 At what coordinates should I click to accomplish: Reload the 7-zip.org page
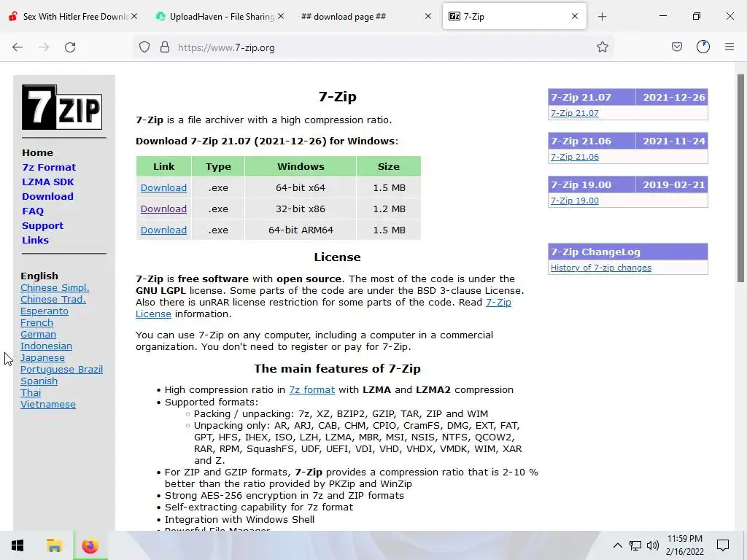point(70,47)
